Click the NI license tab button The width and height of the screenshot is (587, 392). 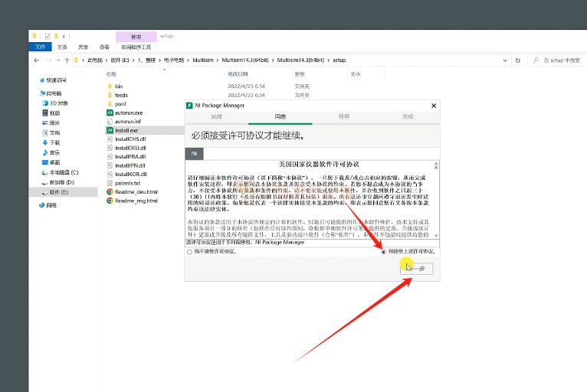pyautogui.click(x=195, y=154)
